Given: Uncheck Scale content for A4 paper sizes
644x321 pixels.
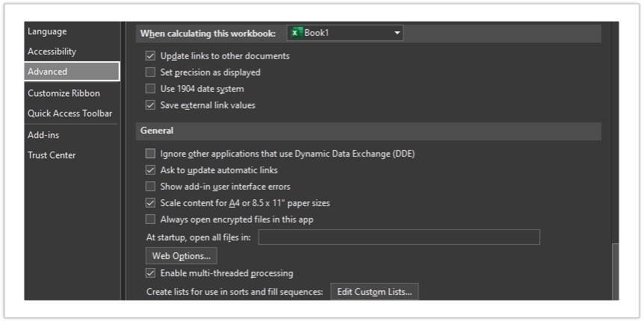Looking at the screenshot, I should point(150,203).
